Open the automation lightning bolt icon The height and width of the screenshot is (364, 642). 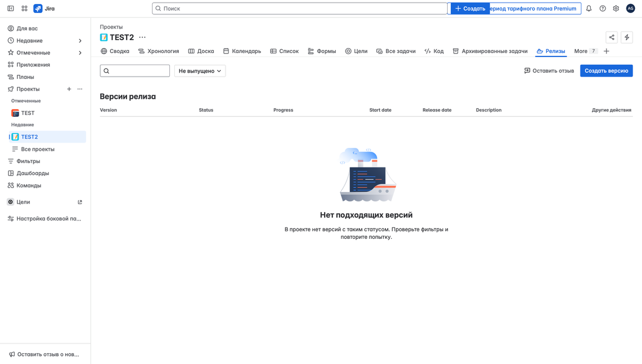627,37
